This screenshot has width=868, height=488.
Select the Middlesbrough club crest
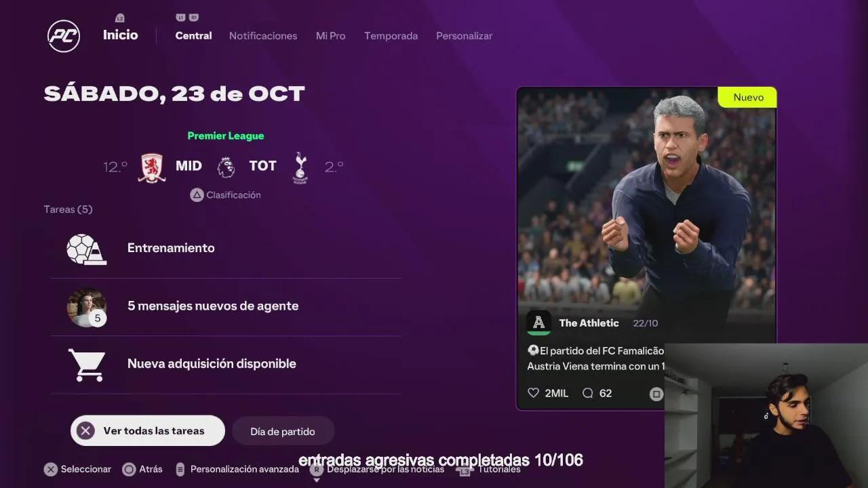pyautogui.click(x=152, y=167)
